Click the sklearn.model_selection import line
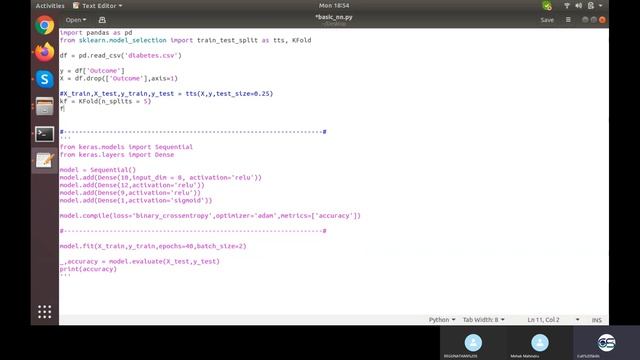This screenshot has width=640, height=360. click(x=185, y=40)
